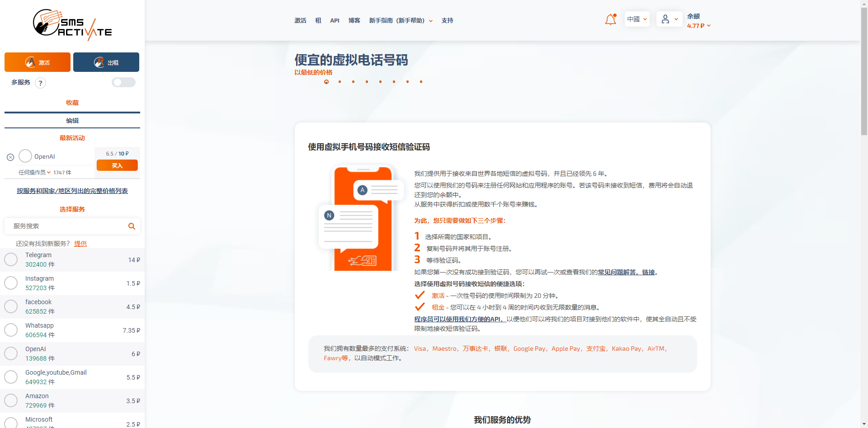Image resolution: width=868 pixels, height=428 pixels.
Task: Open the 任何操作员 operator dropdown
Action: (34, 173)
